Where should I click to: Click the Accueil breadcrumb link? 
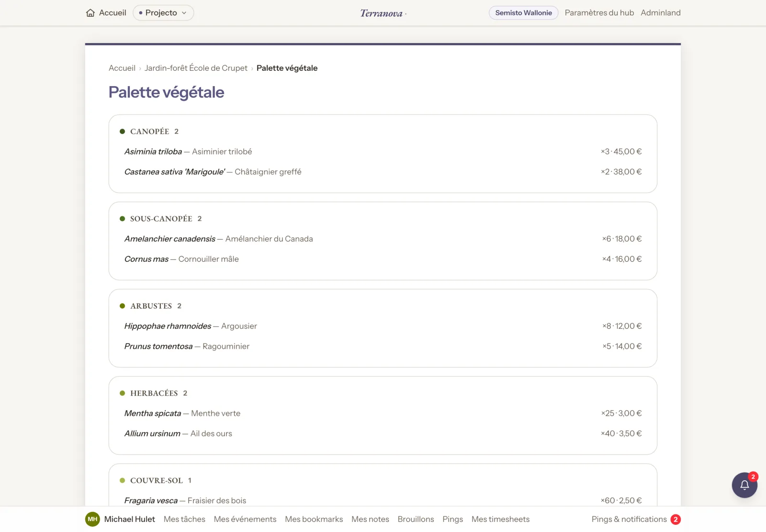[122, 68]
